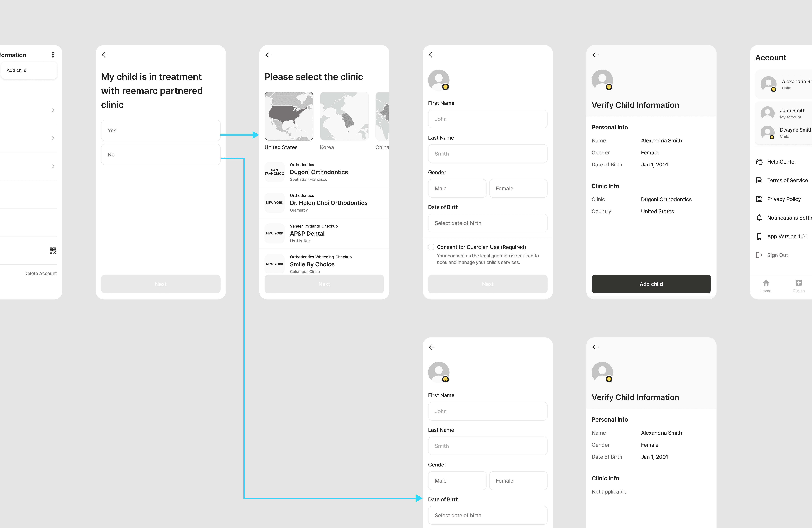Click the Delete Account link
This screenshot has width=812, height=528.
tap(40, 274)
